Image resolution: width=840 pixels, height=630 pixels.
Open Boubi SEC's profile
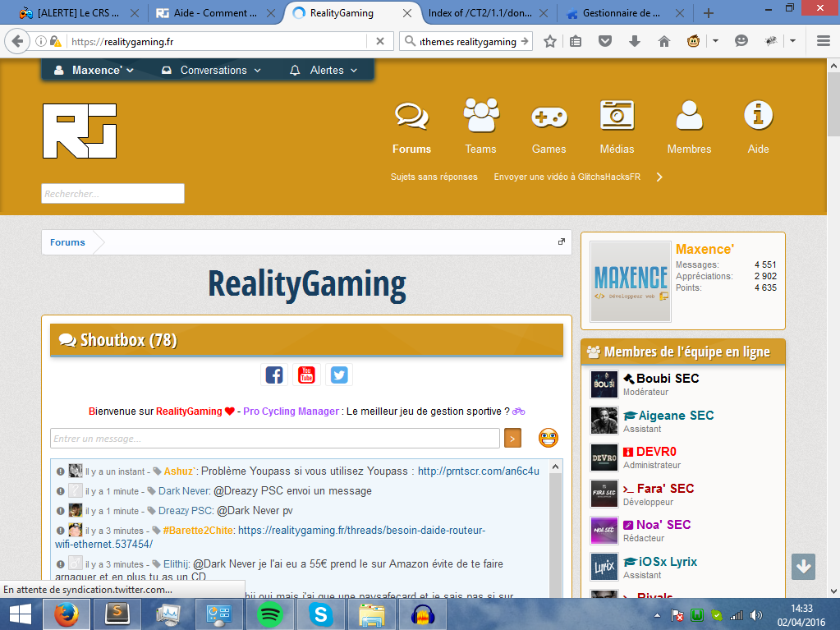tap(668, 378)
